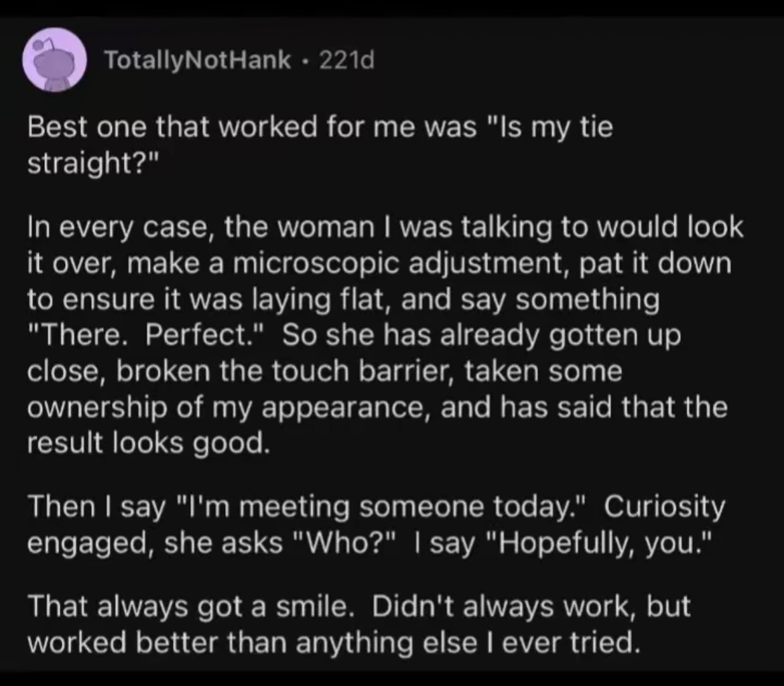
Task: Click the text "result looks good."
Action: tap(149, 443)
